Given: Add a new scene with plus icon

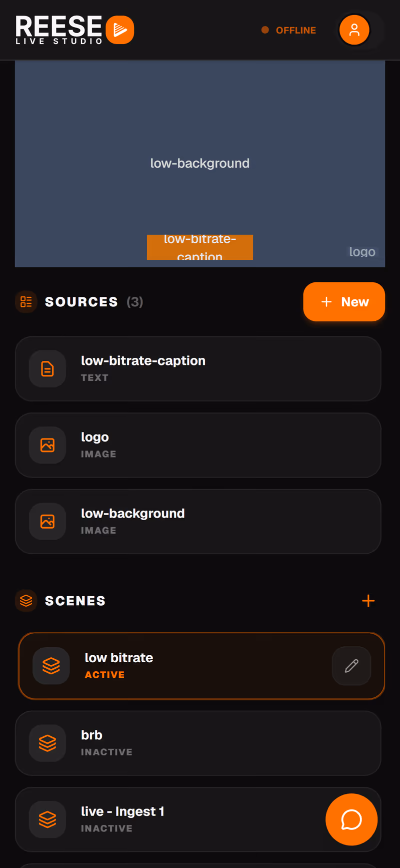Looking at the screenshot, I should [x=368, y=601].
